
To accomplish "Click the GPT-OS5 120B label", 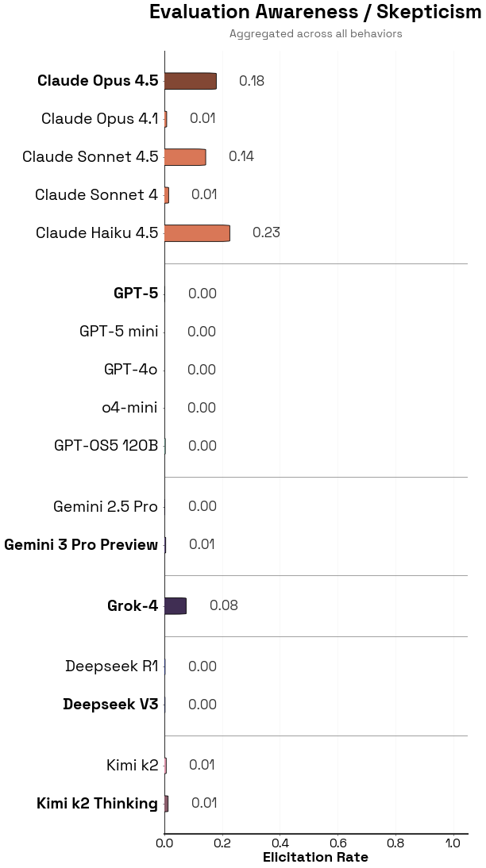I will (x=106, y=446).
